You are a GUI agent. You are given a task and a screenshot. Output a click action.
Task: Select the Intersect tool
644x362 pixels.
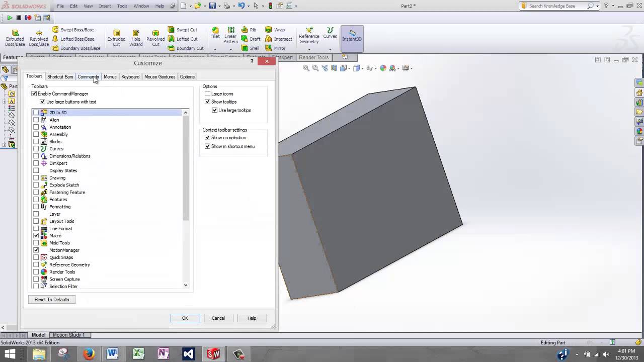(279, 39)
